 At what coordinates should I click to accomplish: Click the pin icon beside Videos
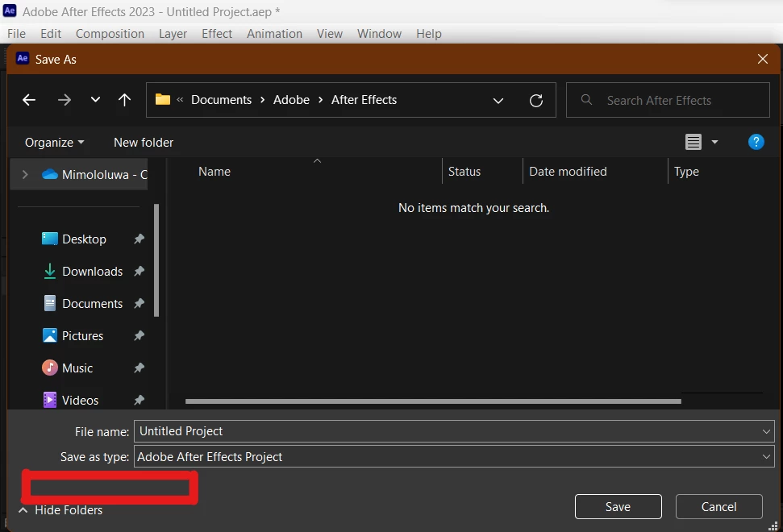[x=140, y=401]
